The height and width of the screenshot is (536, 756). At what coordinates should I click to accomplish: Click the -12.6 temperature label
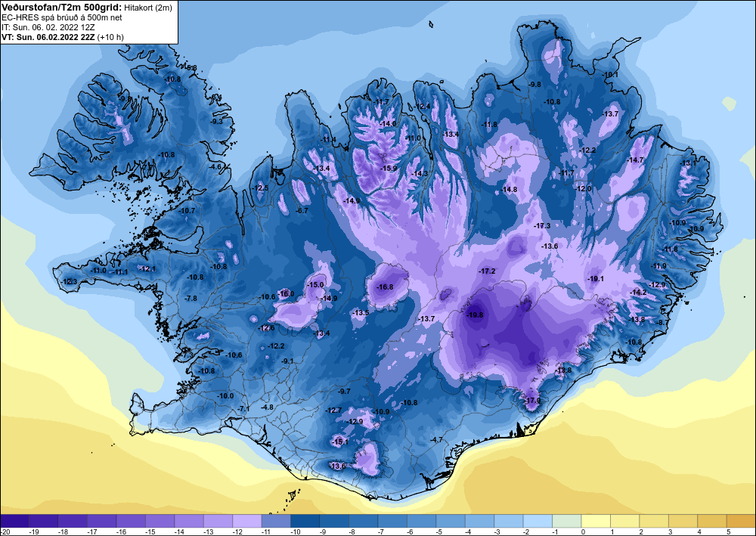tap(267, 328)
